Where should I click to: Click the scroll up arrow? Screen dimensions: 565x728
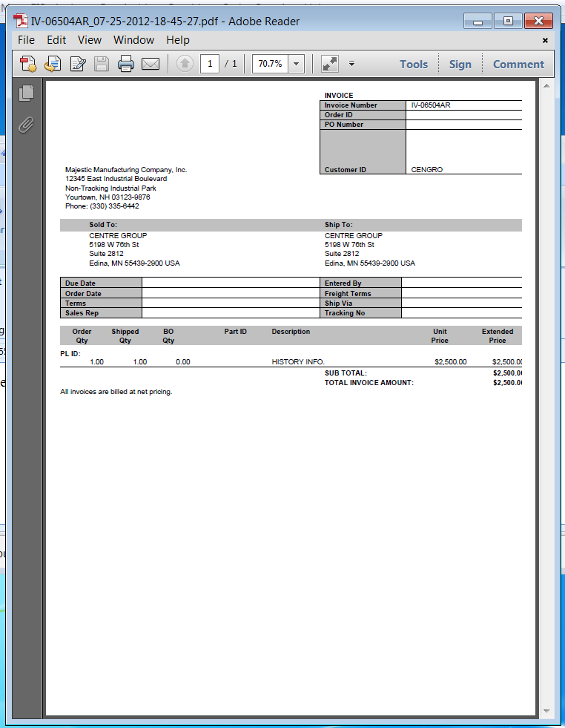click(x=546, y=86)
